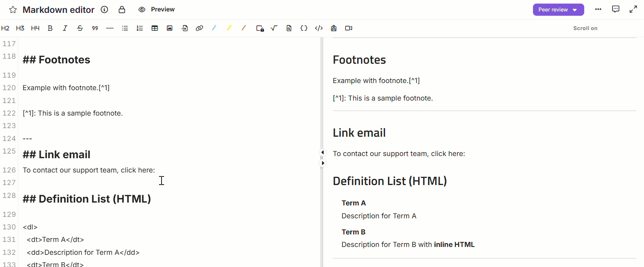Insert an image from the toolbar

coord(169,28)
